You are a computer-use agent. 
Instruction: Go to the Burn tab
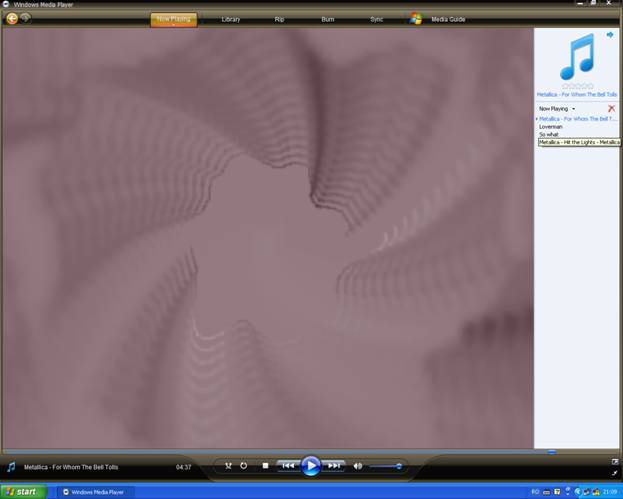[328, 19]
